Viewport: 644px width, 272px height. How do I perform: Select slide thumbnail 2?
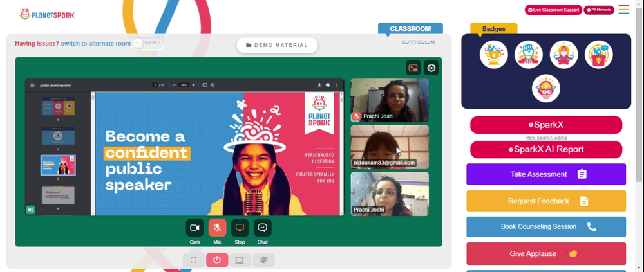coord(58,136)
